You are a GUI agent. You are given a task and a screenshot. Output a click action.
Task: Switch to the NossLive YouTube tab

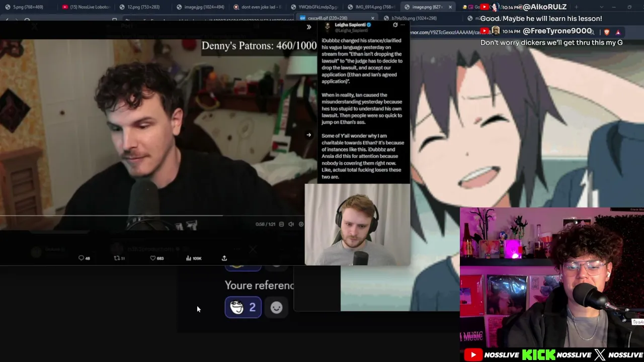click(86, 7)
